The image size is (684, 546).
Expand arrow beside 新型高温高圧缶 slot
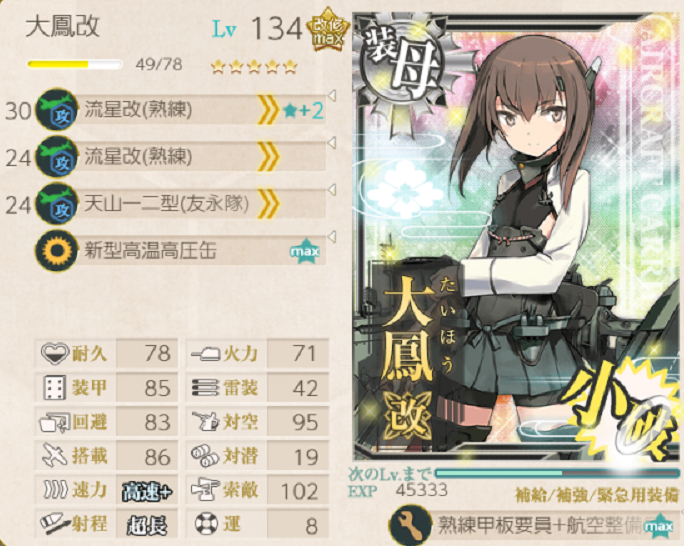pyautogui.click(x=332, y=237)
